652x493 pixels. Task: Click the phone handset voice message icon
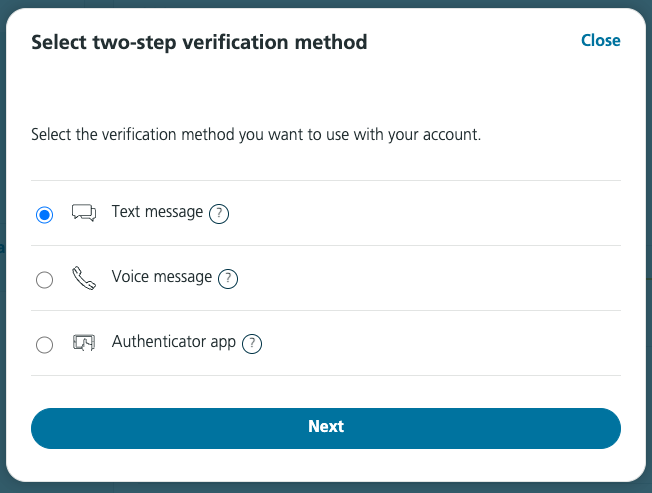[84, 278]
